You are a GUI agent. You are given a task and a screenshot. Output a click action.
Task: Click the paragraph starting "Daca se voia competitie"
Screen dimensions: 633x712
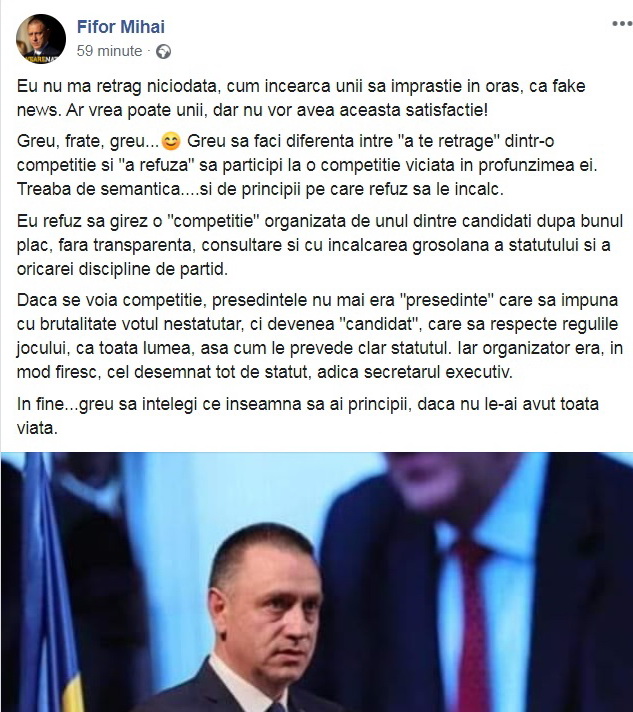[320, 336]
